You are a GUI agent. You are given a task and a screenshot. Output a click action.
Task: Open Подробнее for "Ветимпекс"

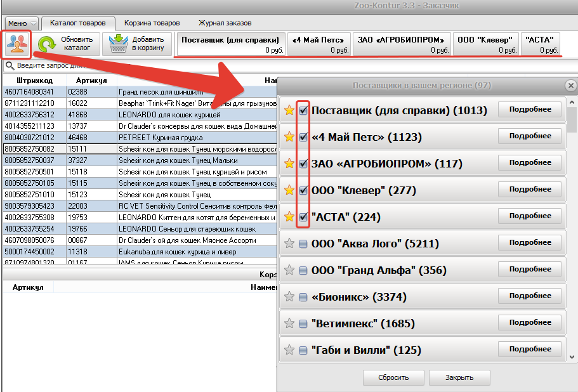530,322
